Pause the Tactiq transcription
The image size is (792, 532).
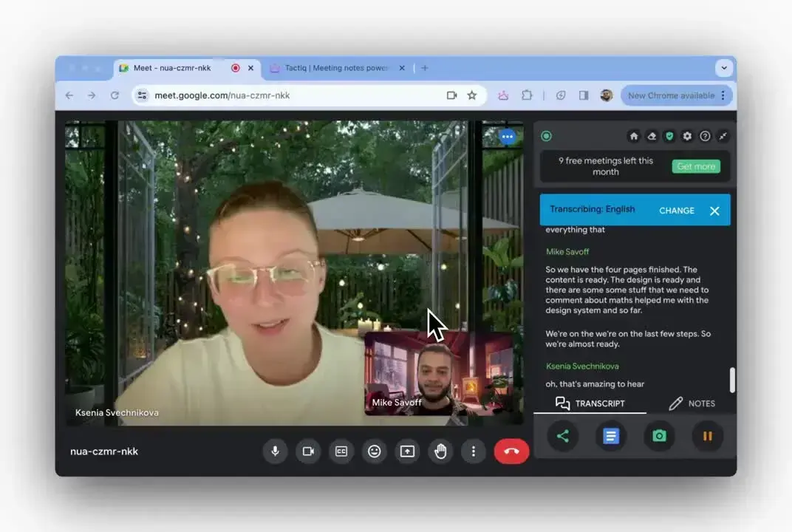[707, 436]
